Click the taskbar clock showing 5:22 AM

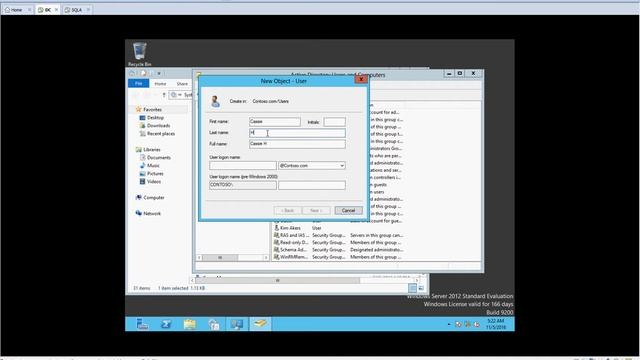pyautogui.click(x=496, y=324)
